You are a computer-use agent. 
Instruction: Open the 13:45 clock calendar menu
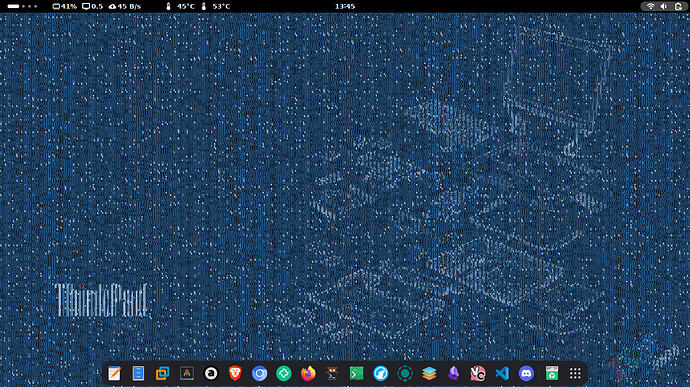point(345,6)
